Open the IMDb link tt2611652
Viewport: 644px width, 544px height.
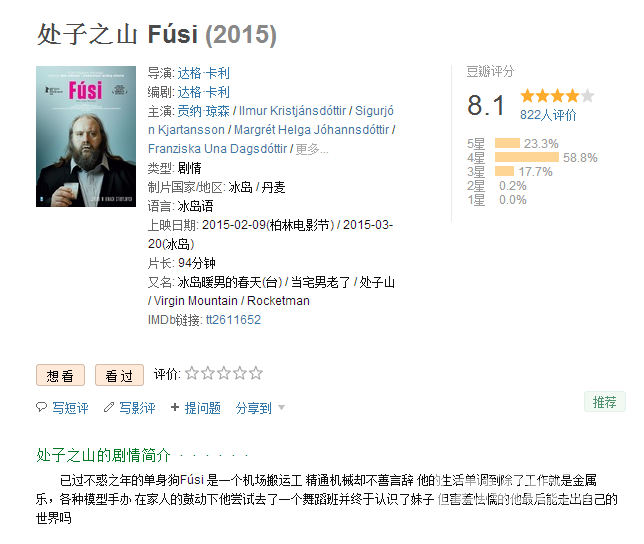[233, 320]
